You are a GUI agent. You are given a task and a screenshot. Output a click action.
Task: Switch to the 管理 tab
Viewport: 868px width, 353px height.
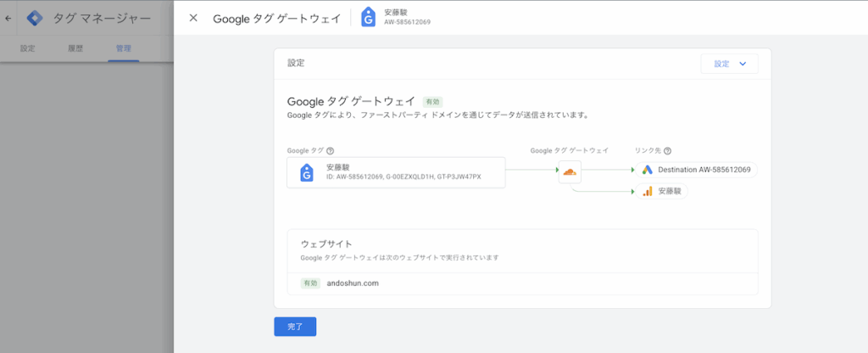tap(124, 48)
